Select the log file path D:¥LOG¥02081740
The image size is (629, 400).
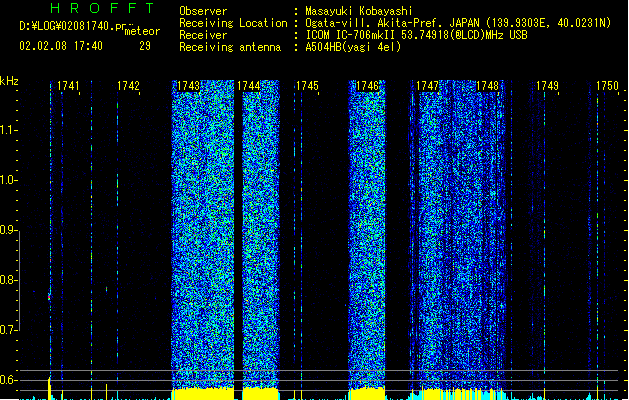pyautogui.click(x=72, y=26)
